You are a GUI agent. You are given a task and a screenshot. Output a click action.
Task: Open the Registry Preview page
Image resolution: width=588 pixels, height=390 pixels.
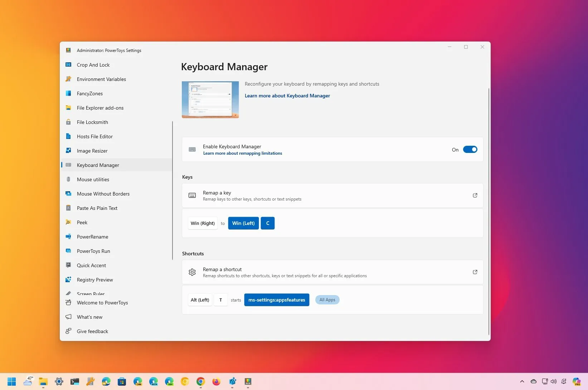(116, 280)
